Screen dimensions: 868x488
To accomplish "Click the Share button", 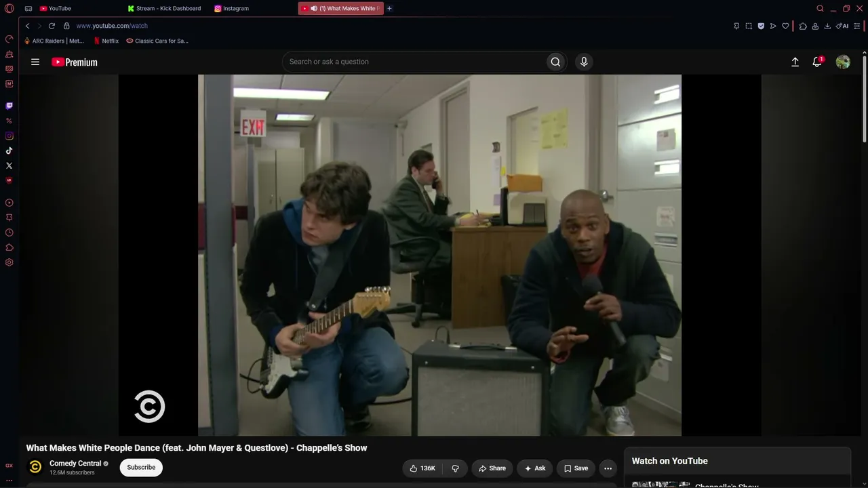I will 492,468.
